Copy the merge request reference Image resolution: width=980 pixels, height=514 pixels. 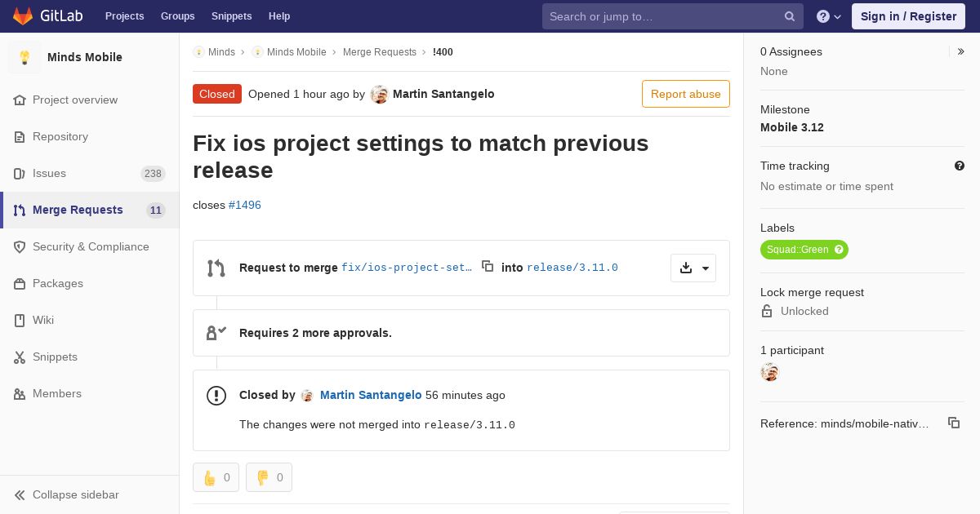953,423
